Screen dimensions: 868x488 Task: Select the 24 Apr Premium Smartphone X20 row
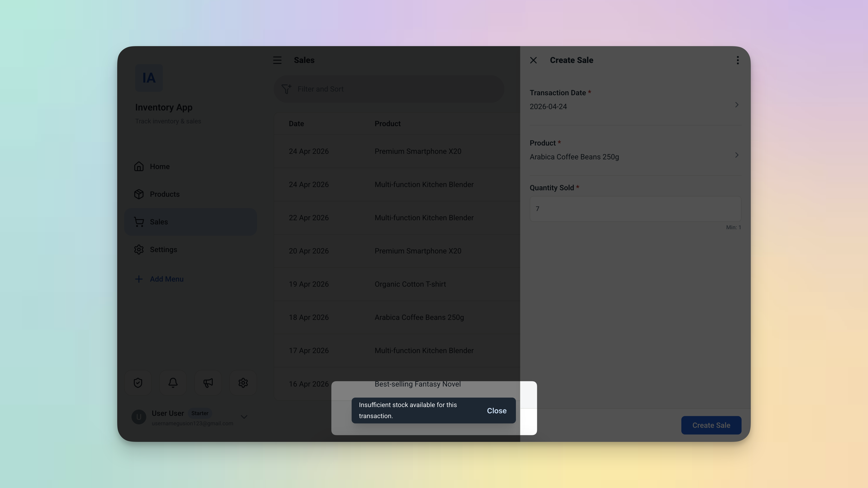(x=397, y=151)
